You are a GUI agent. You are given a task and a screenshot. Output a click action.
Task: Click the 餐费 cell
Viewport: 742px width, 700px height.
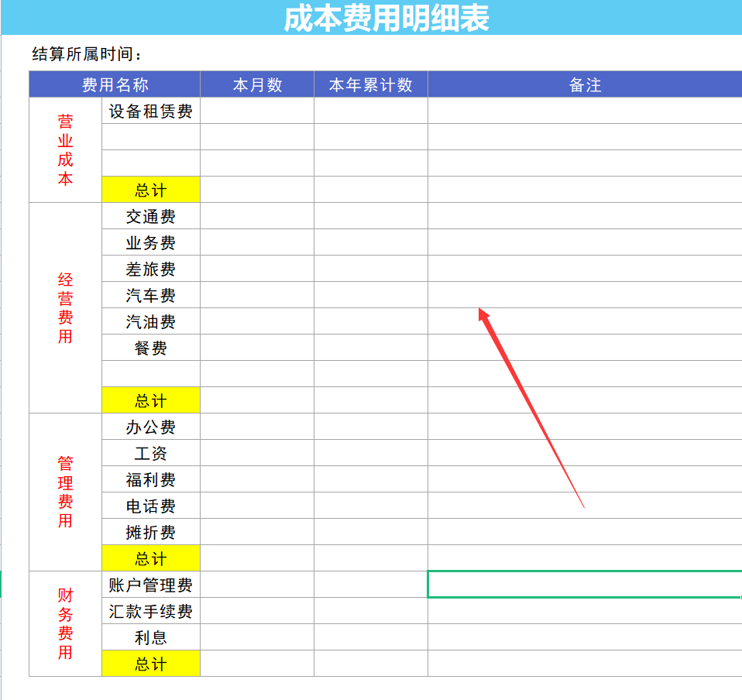150,348
